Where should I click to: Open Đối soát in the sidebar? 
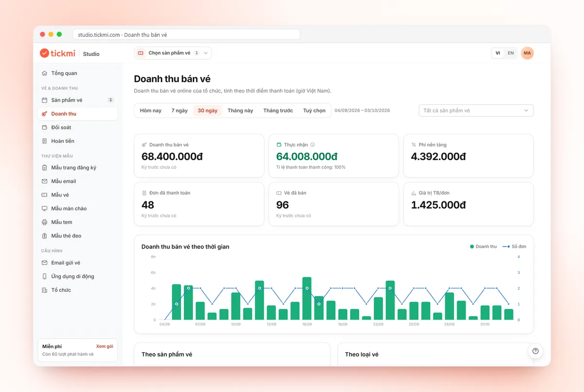coord(78,127)
